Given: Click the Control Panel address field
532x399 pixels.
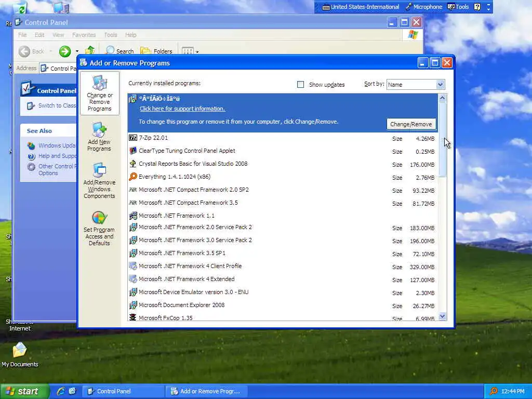Looking at the screenshot, I should pyautogui.click(x=58, y=69).
